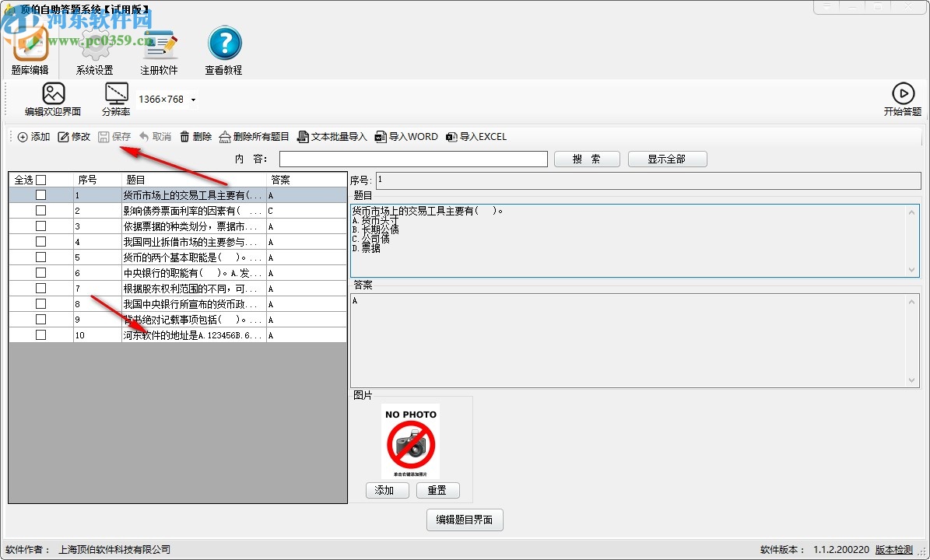This screenshot has height=560, width=930.
Task: Import questions from EXCEL
Action: pos(476,137)
